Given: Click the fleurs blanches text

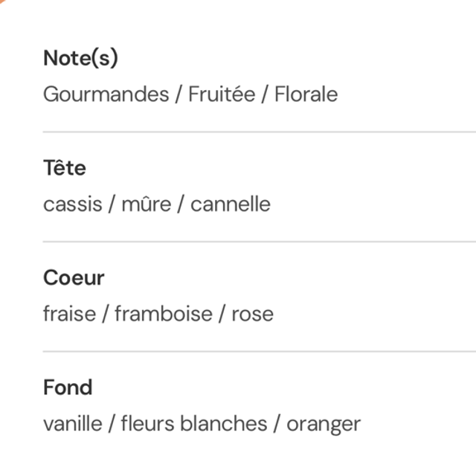Looking at the screenshot, I should pyautogui.click(x=193, y=424).
